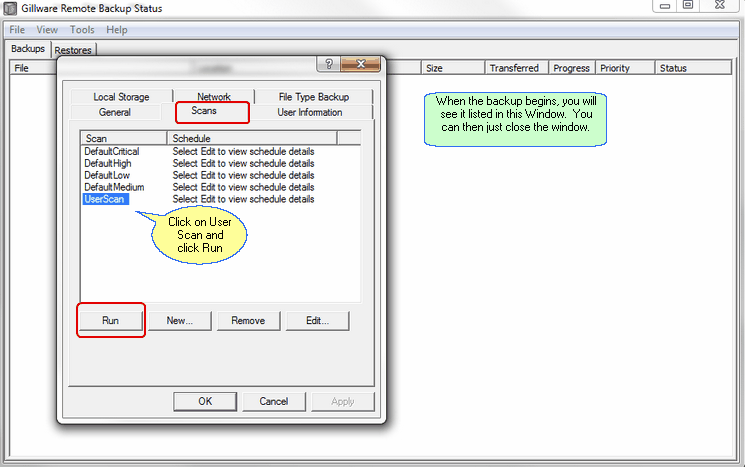This screenshot has width=745, height=467.
Task: Select the File Type Backup tab
Action: [x=314, y=97]
